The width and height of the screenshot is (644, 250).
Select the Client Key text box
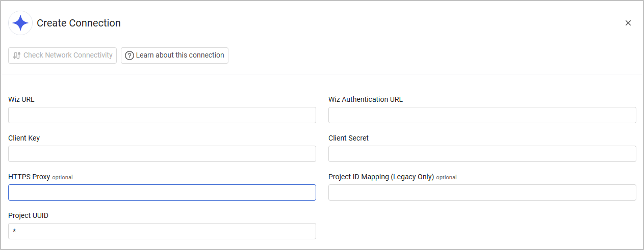[x=162, y=154]
